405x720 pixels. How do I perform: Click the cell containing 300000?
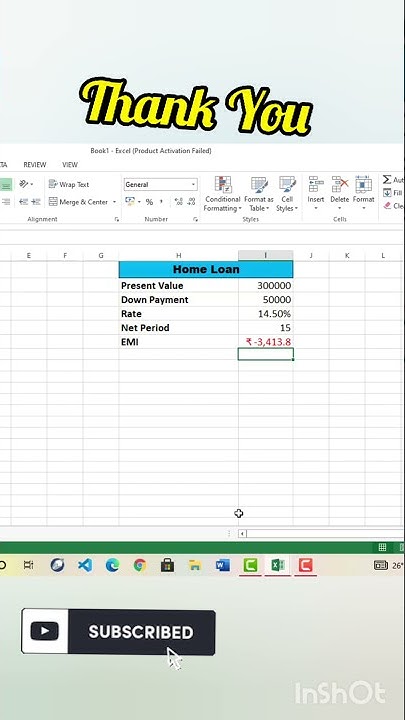[265, 285]
